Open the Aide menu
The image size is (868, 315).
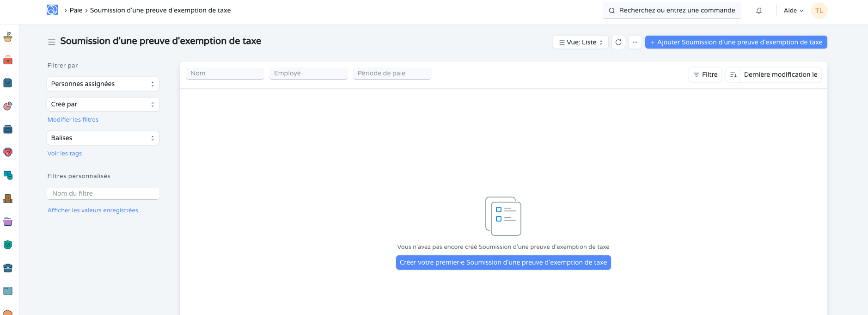pos(793,11)
